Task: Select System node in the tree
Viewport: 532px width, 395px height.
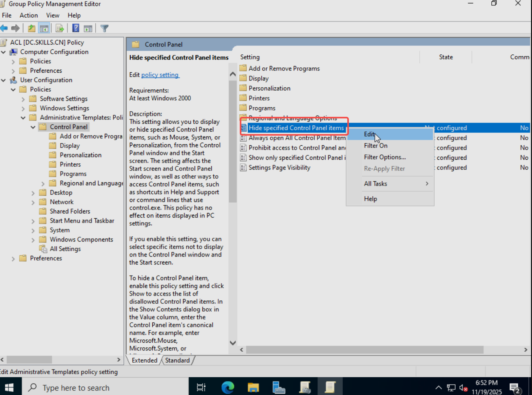Action: pos(60,230)
